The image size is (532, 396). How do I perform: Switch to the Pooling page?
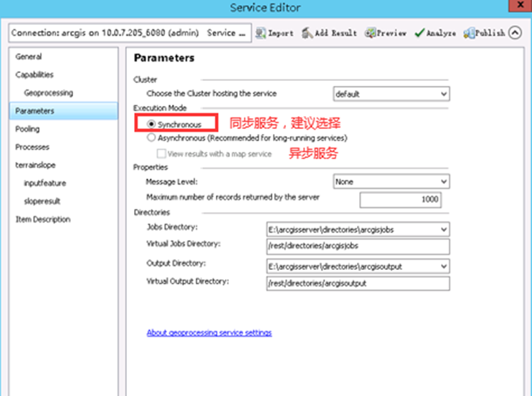[27, 129]
